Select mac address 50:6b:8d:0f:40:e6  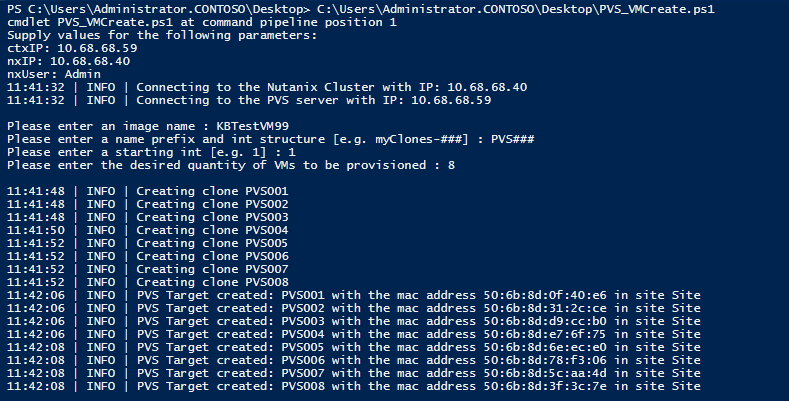click(x=545, y=295)
